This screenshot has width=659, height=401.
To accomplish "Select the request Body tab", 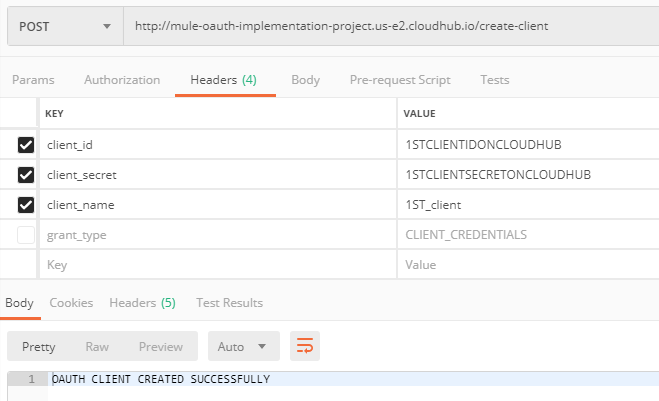I will click(305, 80).
